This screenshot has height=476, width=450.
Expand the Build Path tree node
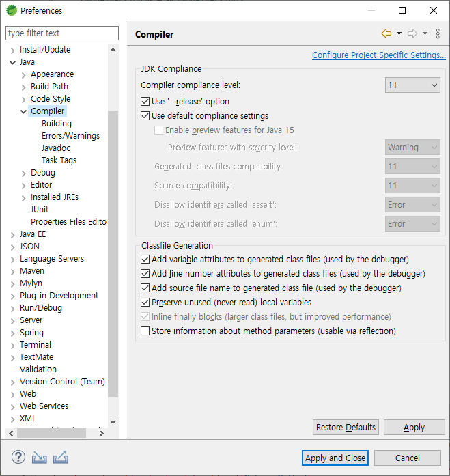click(x=24, y=87)
